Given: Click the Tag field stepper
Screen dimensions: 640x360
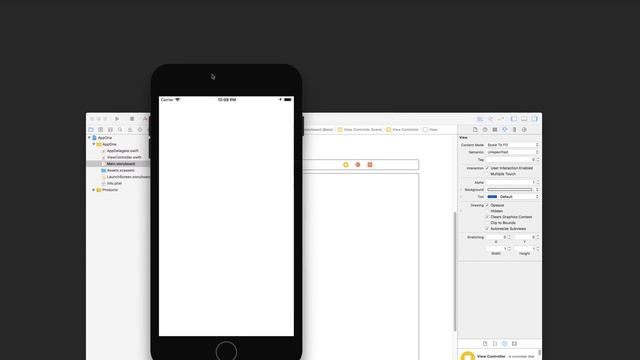Looking at the screenshot, I should click(538, 160).
